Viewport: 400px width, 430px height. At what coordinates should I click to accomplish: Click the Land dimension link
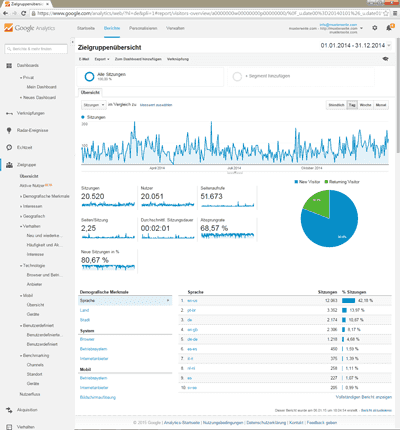pos(84,310)
